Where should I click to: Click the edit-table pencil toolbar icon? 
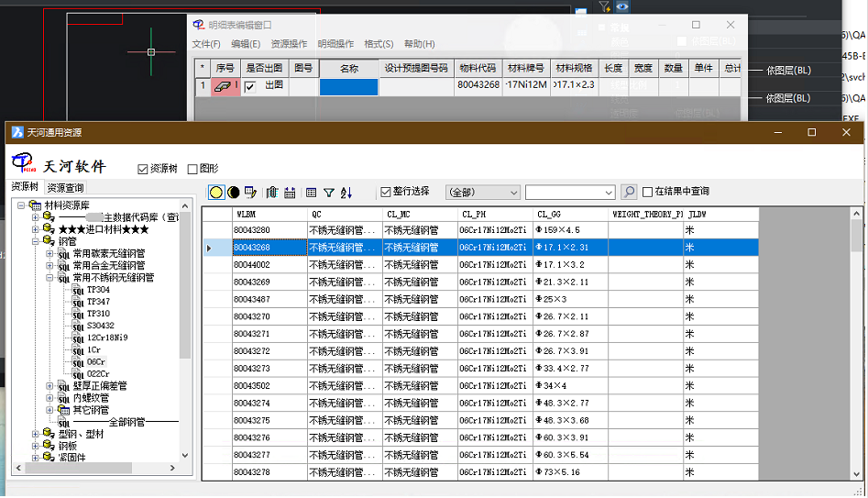point(251,193)
